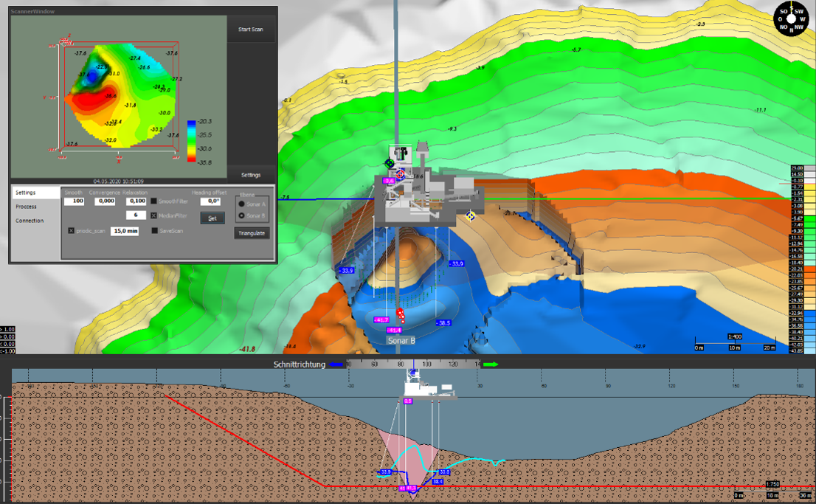Click the orange -20.21 legend swatch
This screenshot has width=816, height=504.
point(810,269)
